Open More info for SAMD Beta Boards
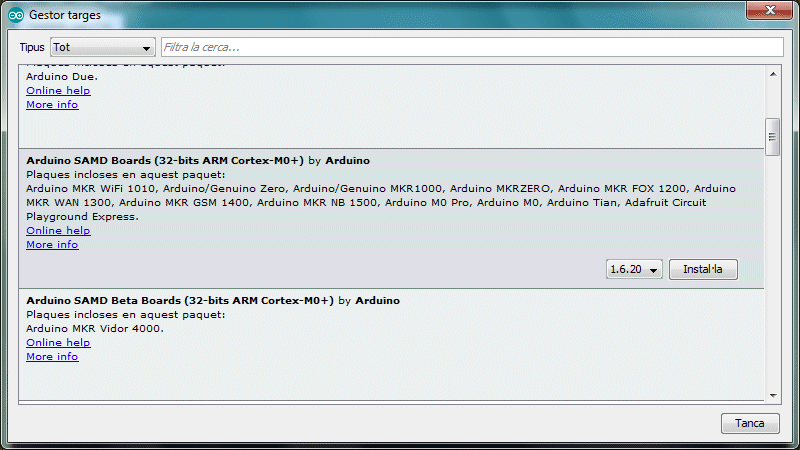The width and height of the screenshot is (800, 450). coord(52,357)
